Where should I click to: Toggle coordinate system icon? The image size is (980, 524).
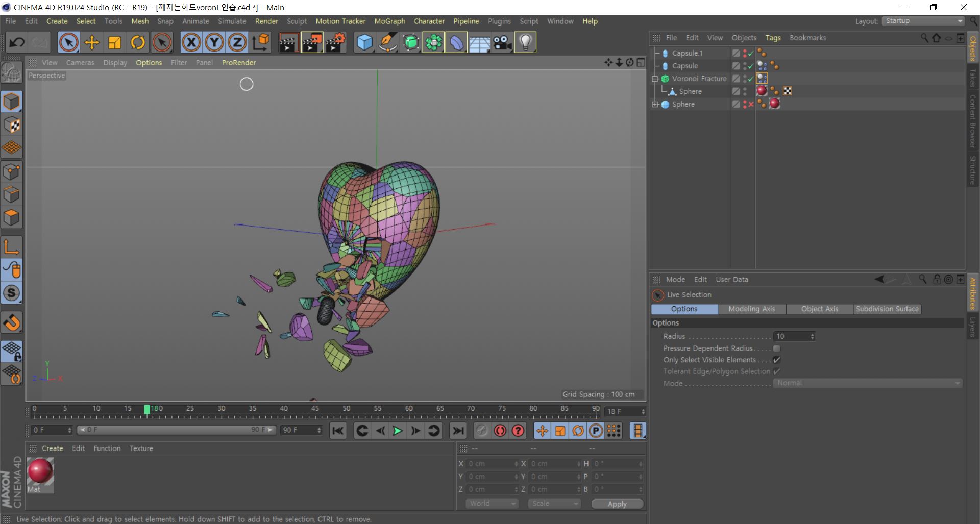click(x=261, y=42)
